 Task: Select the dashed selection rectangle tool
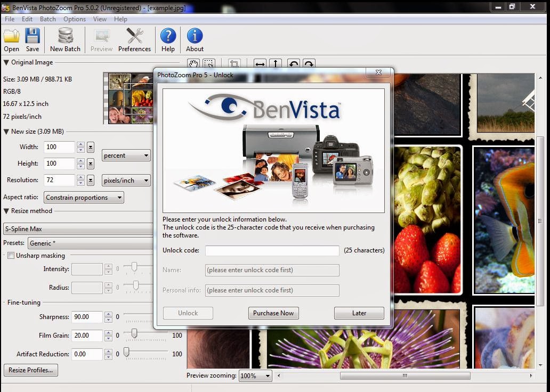[208, 64]
